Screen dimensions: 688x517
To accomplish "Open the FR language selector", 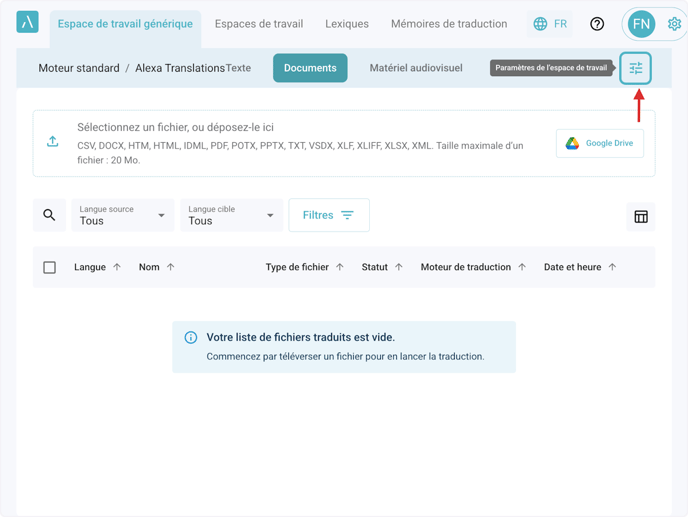I will point(550,24).
